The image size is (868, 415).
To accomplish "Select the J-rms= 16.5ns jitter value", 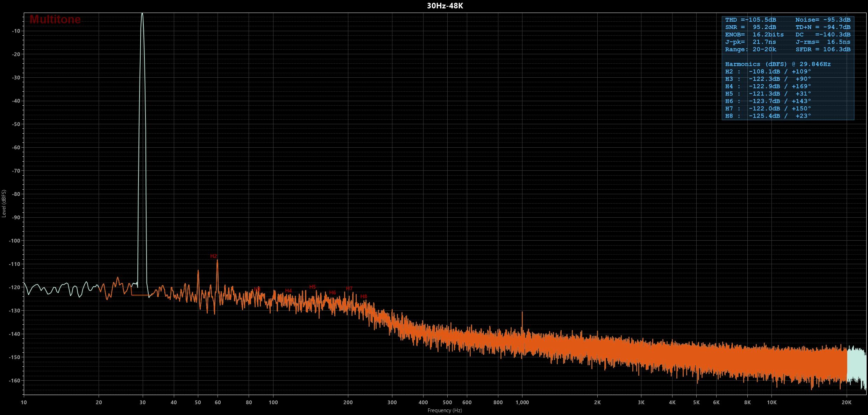I will point(823,42).
